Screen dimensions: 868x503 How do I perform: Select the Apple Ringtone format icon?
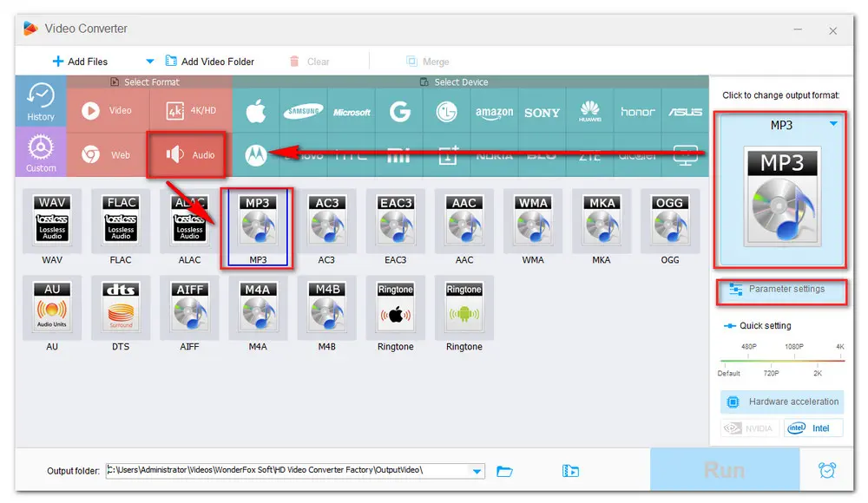395,307
